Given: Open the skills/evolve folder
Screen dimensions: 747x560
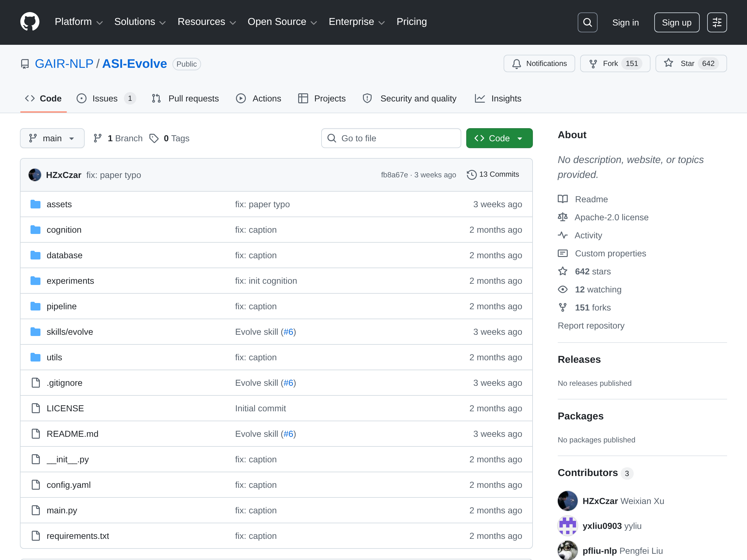Looking at the screenshot, I should pos(70,332).
